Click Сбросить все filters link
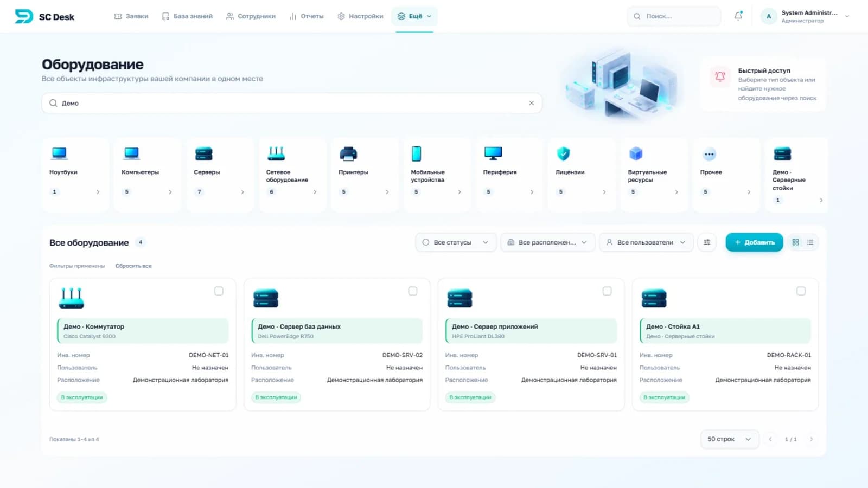The image size is (868, 488). [x=133, y=266]
